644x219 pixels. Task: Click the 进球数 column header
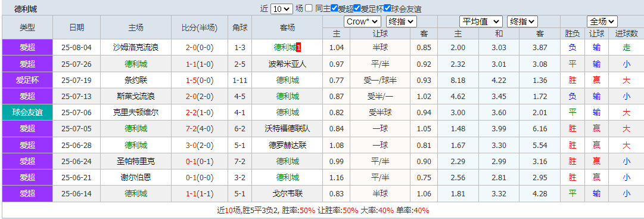pyautogui.click(x=626, y=34)
